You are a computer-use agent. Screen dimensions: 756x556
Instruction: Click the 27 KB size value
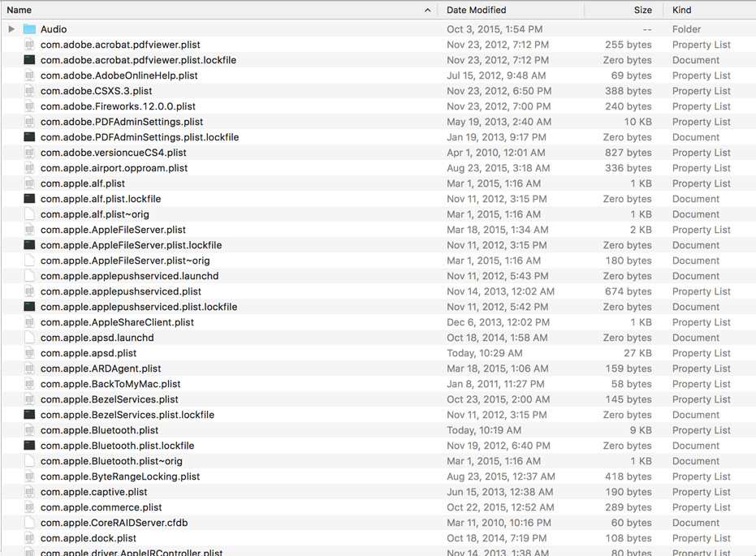click(637, 353)
